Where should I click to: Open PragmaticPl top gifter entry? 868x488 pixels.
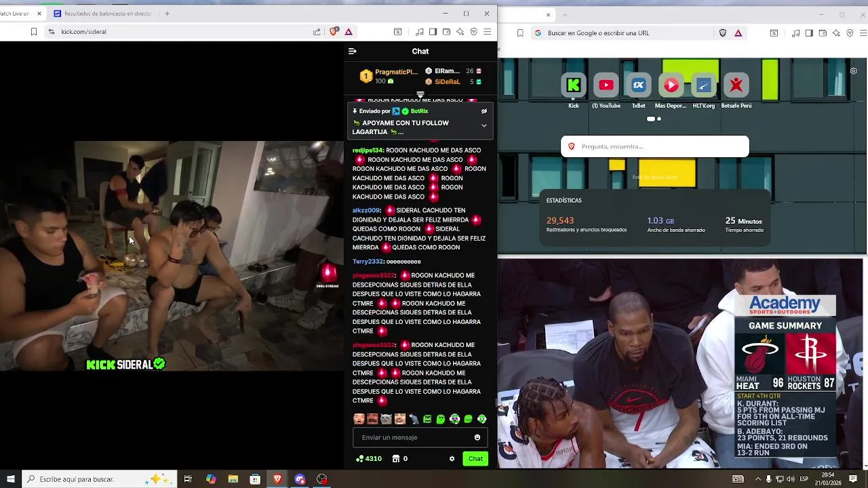[x=389, y=76]
